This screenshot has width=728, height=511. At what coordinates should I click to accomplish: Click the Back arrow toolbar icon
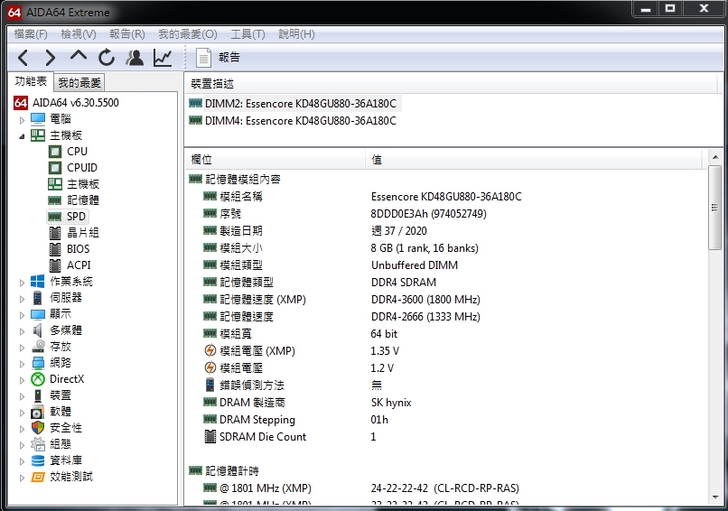coord(23,58)
